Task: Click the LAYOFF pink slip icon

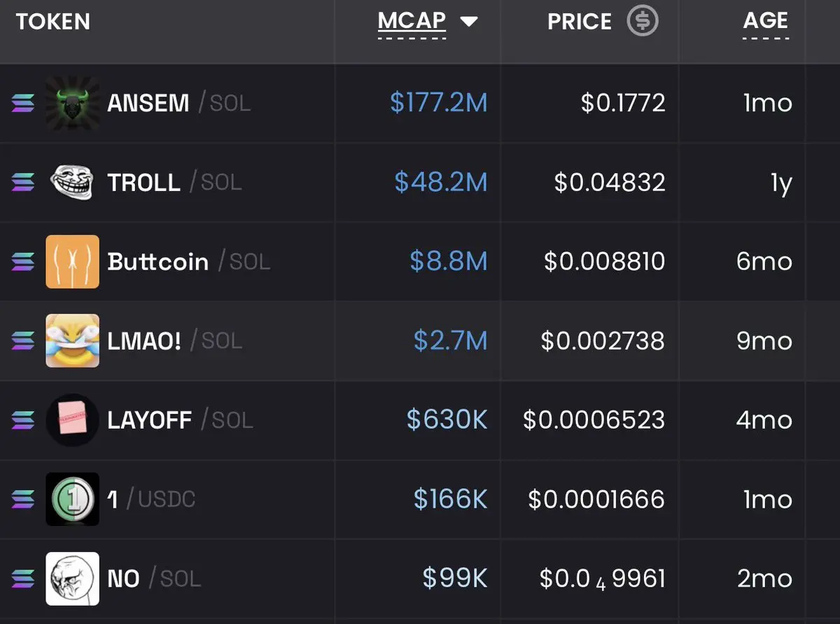Action: (72, 420)
